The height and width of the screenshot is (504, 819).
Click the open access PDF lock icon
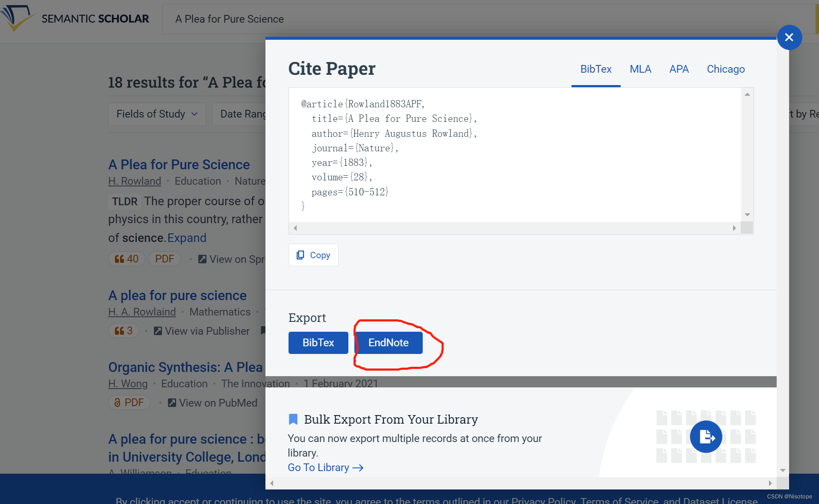[x=117, y=403]
